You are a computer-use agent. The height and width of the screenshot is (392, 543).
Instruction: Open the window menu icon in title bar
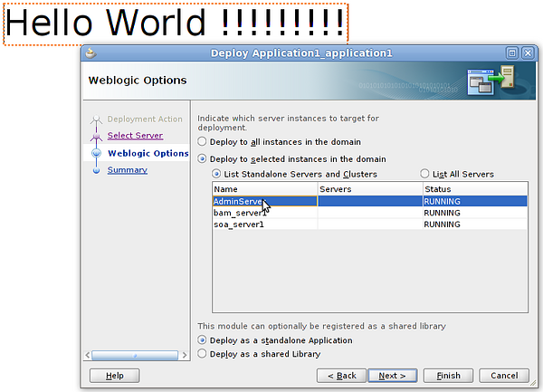pos(90,53)
